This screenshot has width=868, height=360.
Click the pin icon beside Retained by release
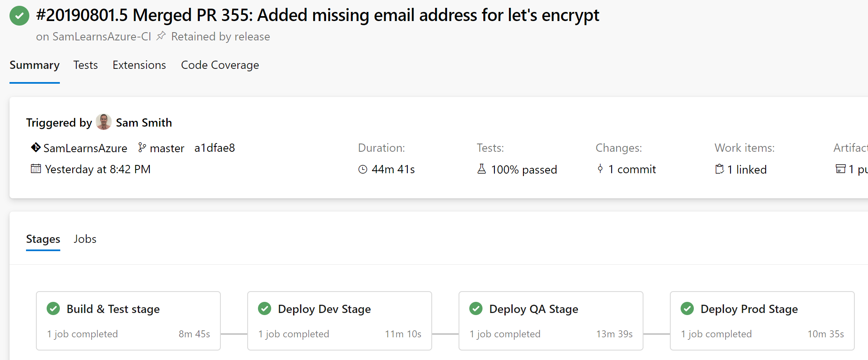[161, 36]
